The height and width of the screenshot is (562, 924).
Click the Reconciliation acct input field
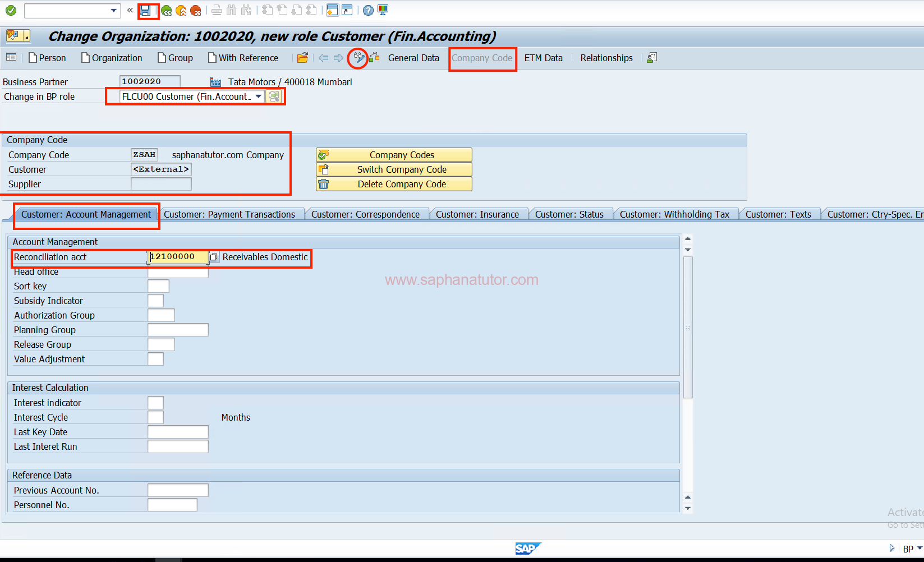[178, 257]
